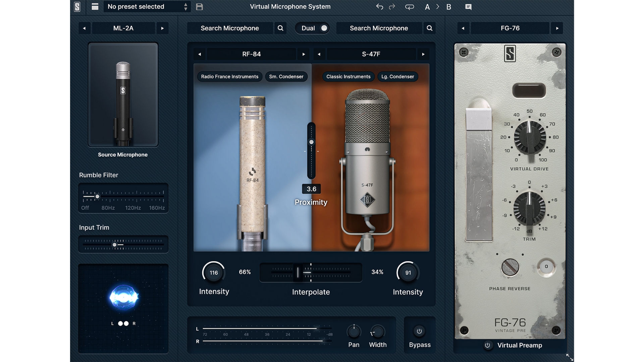Toggle the Virtual Preamp power button

point(487,345)
